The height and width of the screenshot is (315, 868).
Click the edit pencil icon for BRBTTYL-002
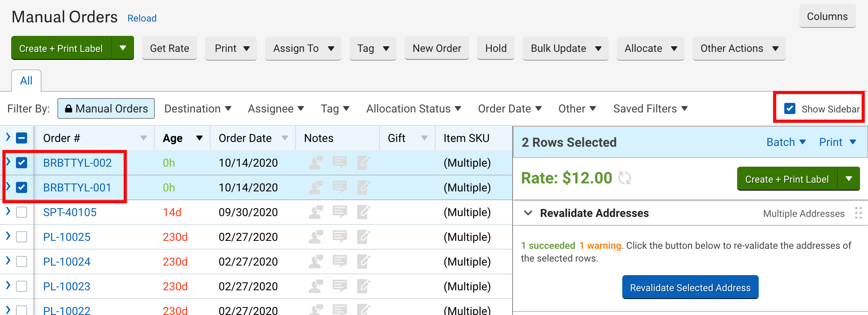[363, 163]
